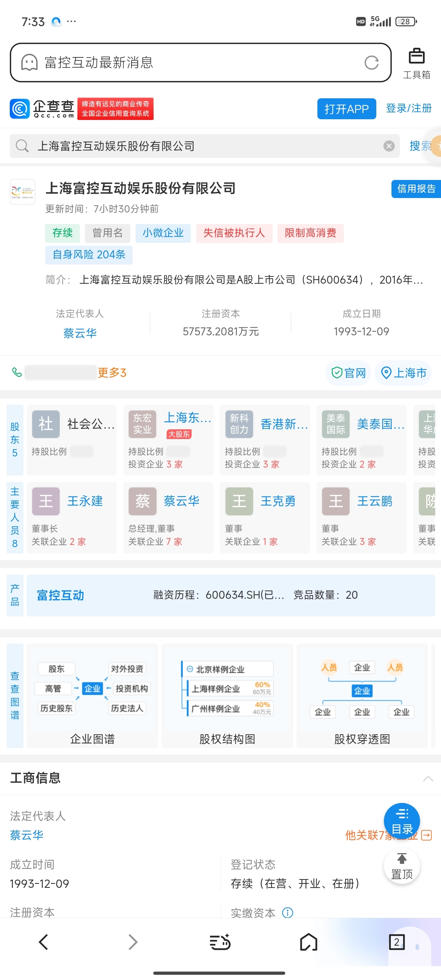
Task: Open 蔡云华 总经理 personnel card
Action: [168, 517]
